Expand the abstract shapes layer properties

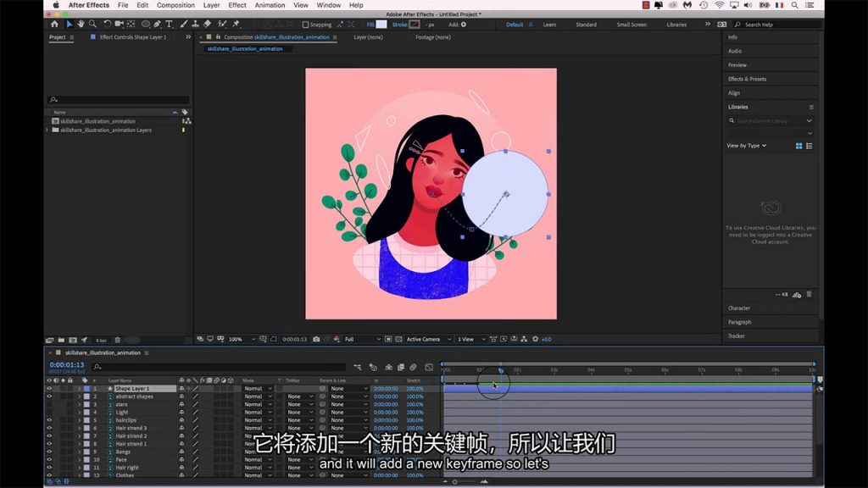tap(79, 396)
